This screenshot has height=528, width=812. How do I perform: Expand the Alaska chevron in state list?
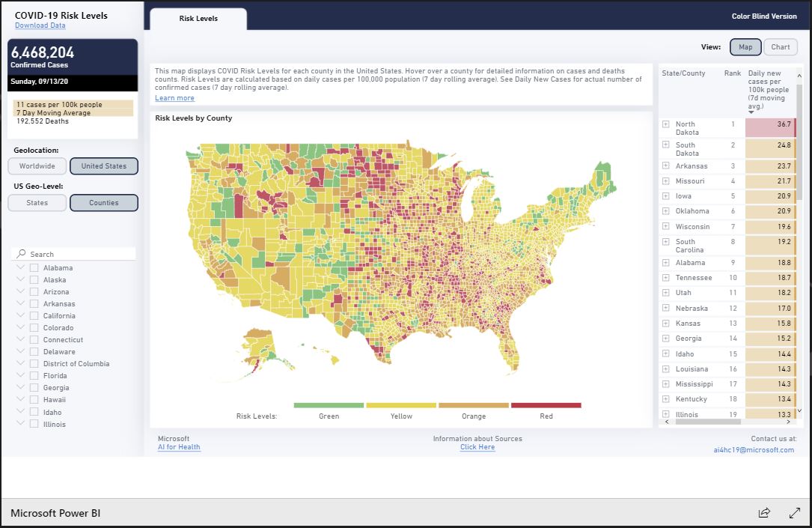[x=20, y=280]
